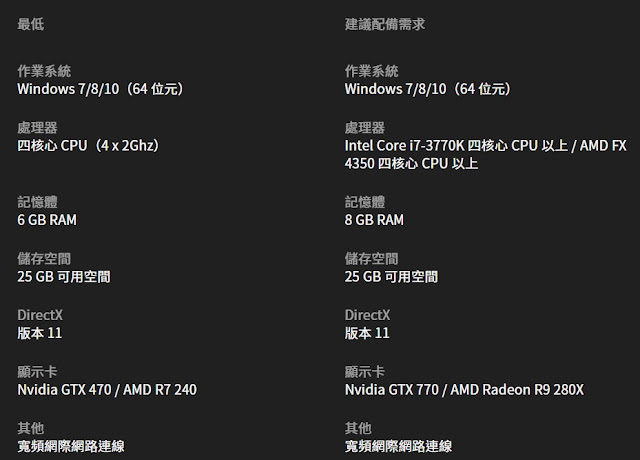Click minimum 寬頻網際網路連線 text
640x460 pixels.
tap(71, 446)
